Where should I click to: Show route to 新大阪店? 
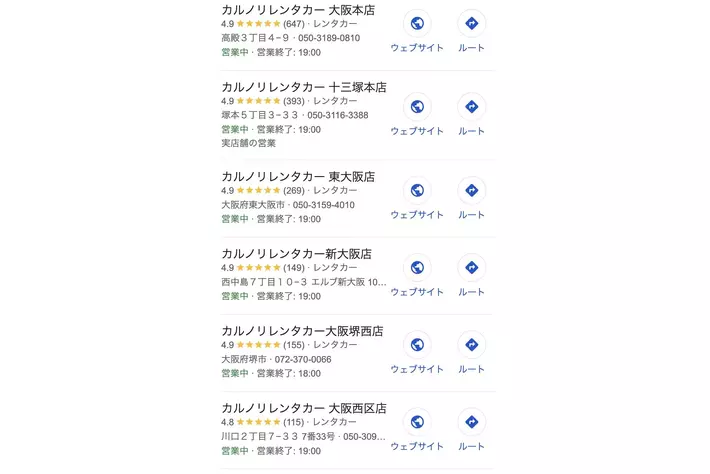(471, 268)
